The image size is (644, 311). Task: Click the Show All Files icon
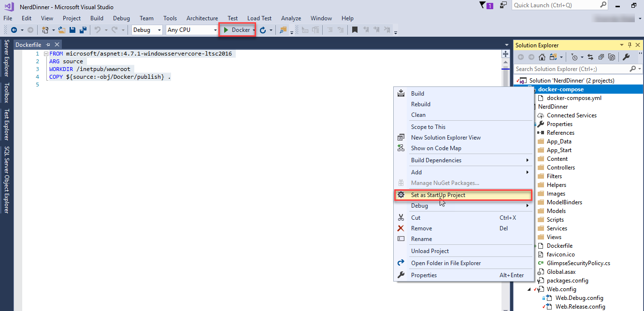[x=611, y=57]
